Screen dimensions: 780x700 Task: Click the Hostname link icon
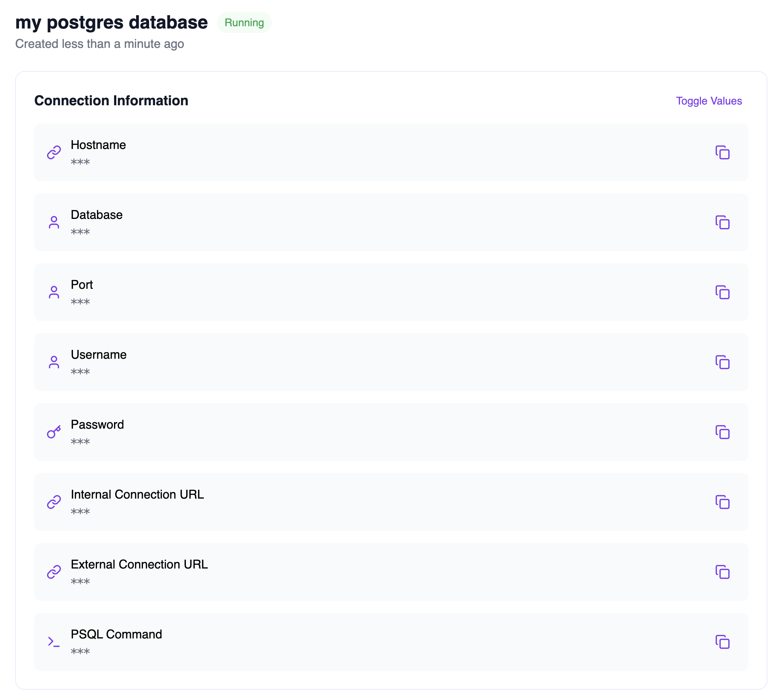(54, 152)
